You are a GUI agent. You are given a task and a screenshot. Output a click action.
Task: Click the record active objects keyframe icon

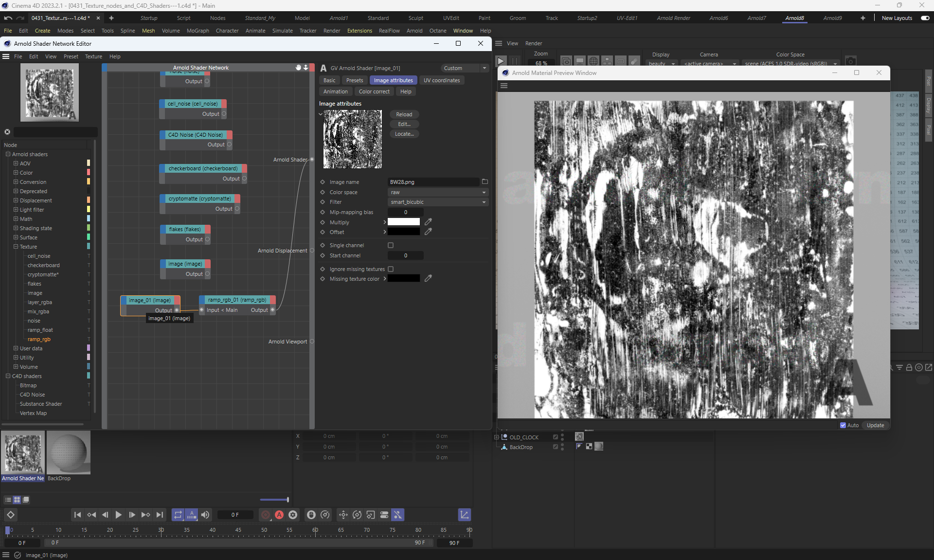(266, 515)
